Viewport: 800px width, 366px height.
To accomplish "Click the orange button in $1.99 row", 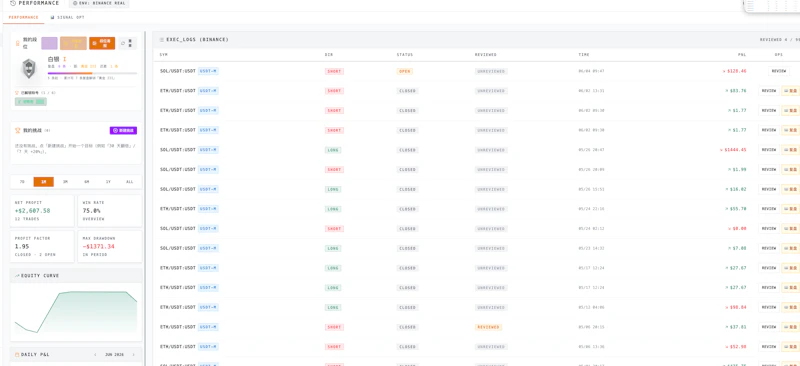I will [x=790, y=169].
